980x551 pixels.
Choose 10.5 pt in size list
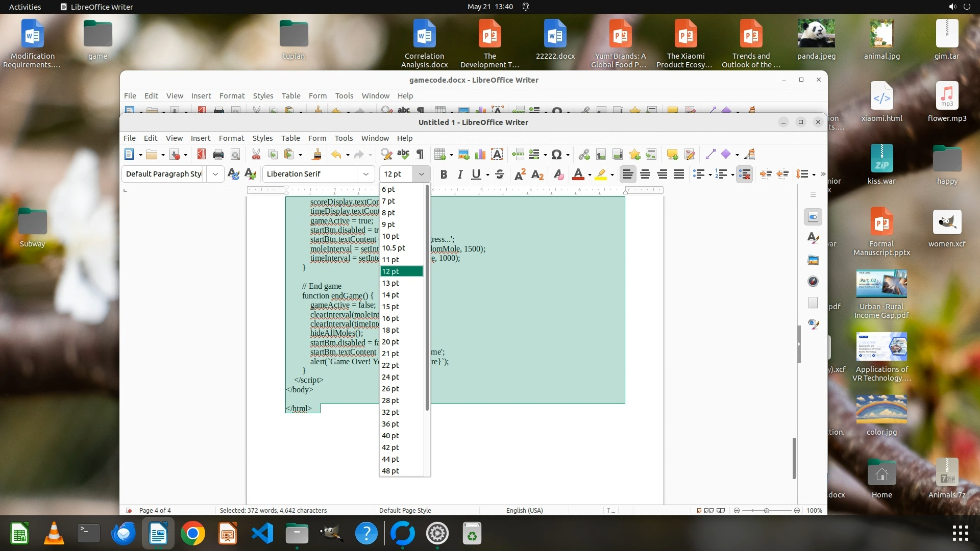(x=394, y=248)
